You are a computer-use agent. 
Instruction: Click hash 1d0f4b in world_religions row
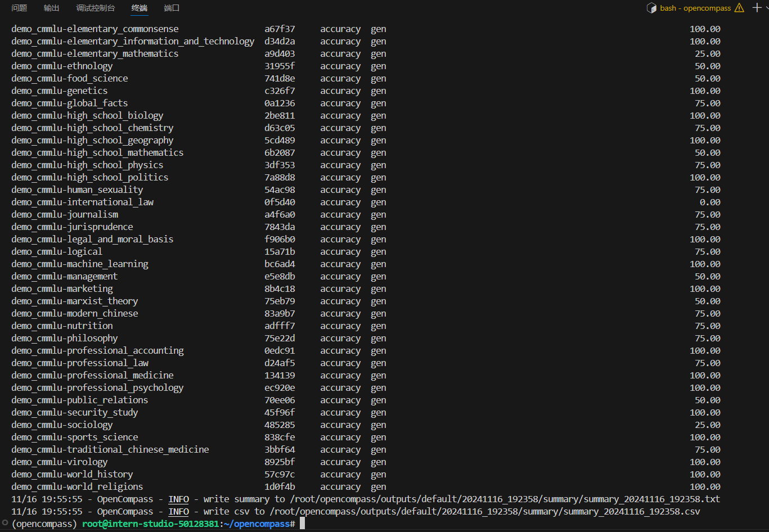pyautogui.click(x=280, y=486)
